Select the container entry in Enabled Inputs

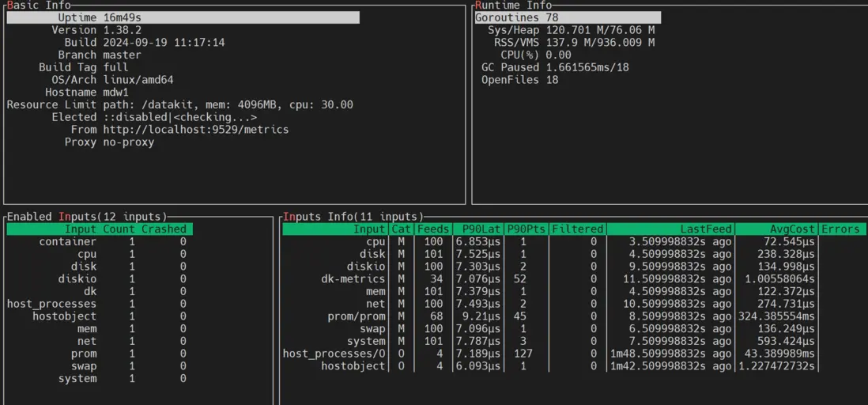point(68,242)
